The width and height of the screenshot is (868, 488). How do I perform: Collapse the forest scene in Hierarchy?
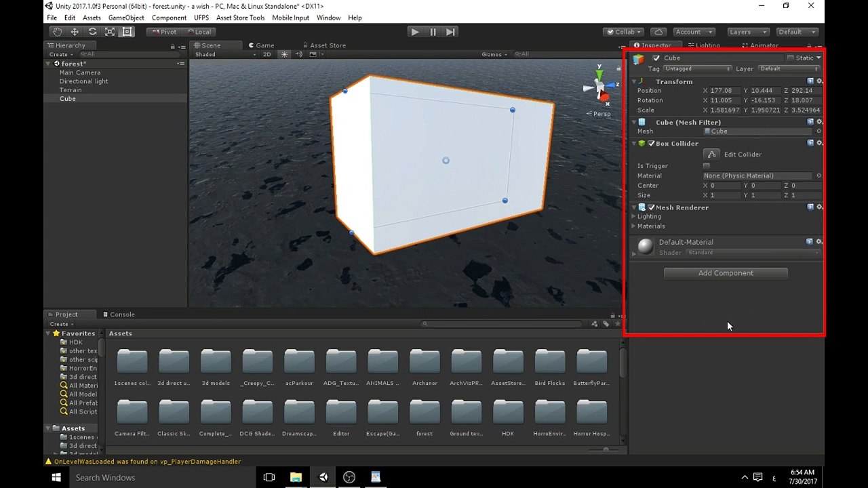50,64
